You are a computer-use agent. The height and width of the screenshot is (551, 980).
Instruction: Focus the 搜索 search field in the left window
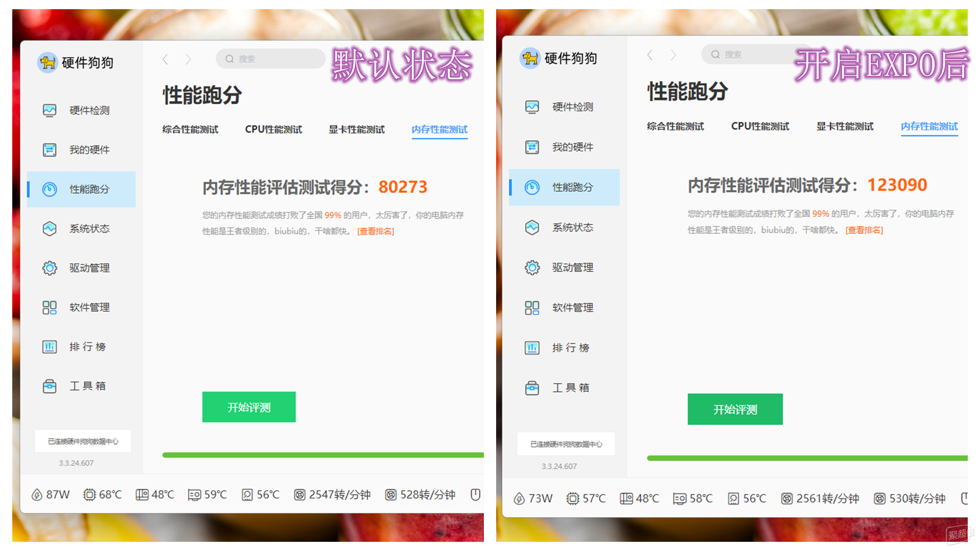(x=271, y=59)
